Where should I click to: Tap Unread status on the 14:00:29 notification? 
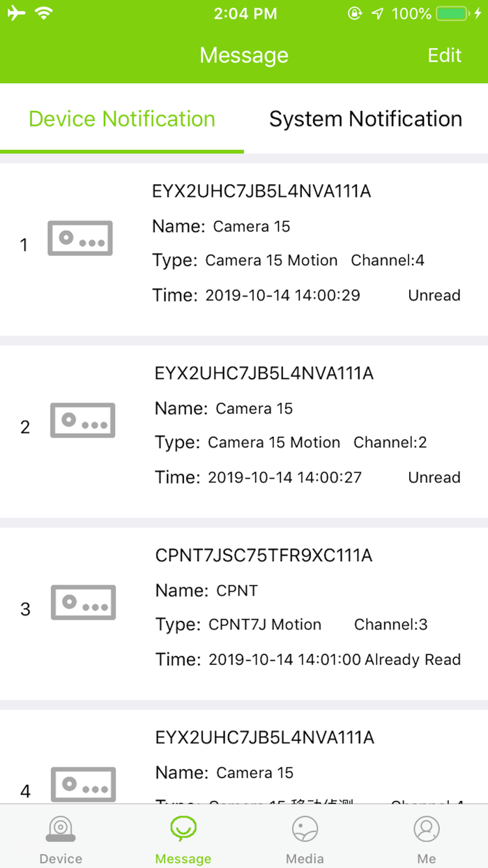coord(434,296)
